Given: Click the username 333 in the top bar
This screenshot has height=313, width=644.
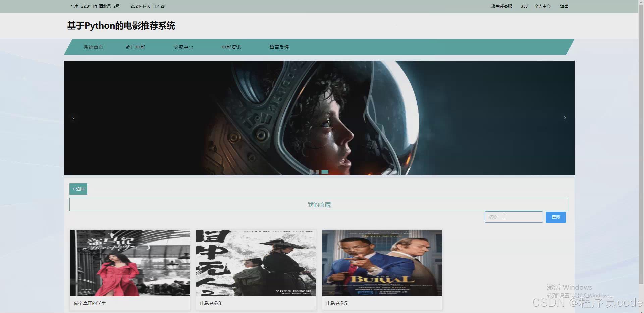Looking at the screenshot, I should point(524,6).
